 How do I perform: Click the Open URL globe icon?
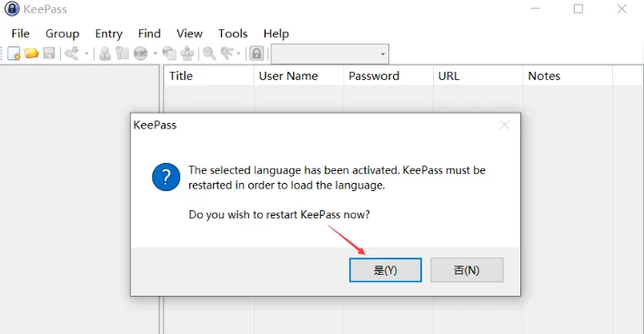point(140,54)
